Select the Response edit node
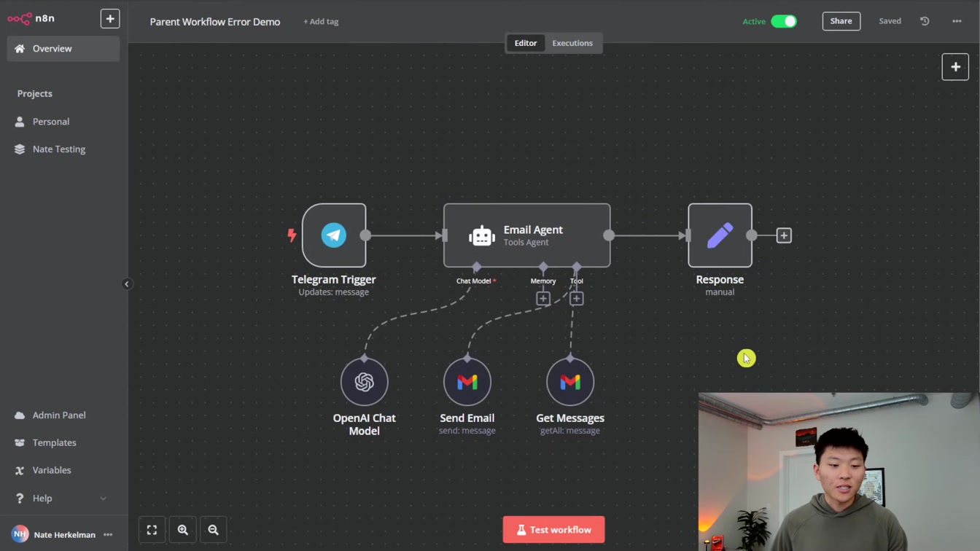The height and width of the screenshot is (551, 980). [720, 235]
